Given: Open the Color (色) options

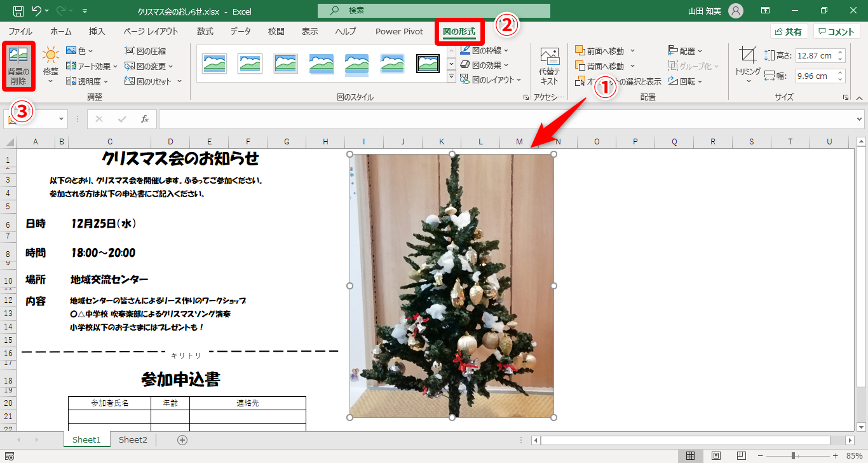Looking at the screenshot, I should pos(79,50).
